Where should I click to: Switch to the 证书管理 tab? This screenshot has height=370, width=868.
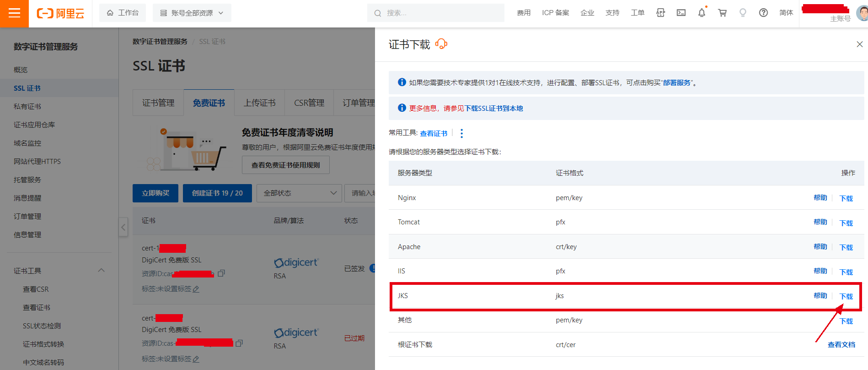click(x=158, y=103)
